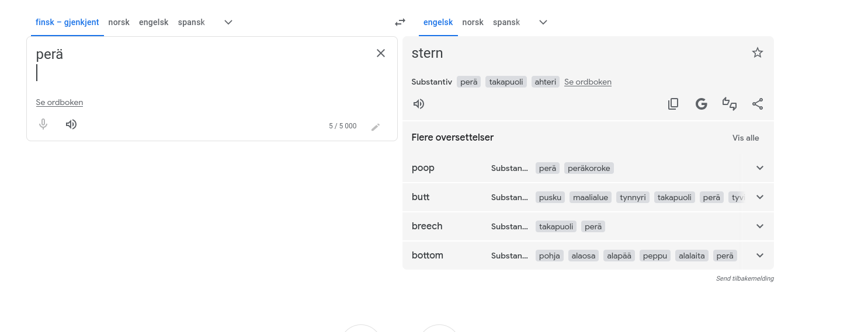The height and width of the screenshot is (332, 868).
Task: Select 'engelsk' target language tab
Action: pos(438,22)
